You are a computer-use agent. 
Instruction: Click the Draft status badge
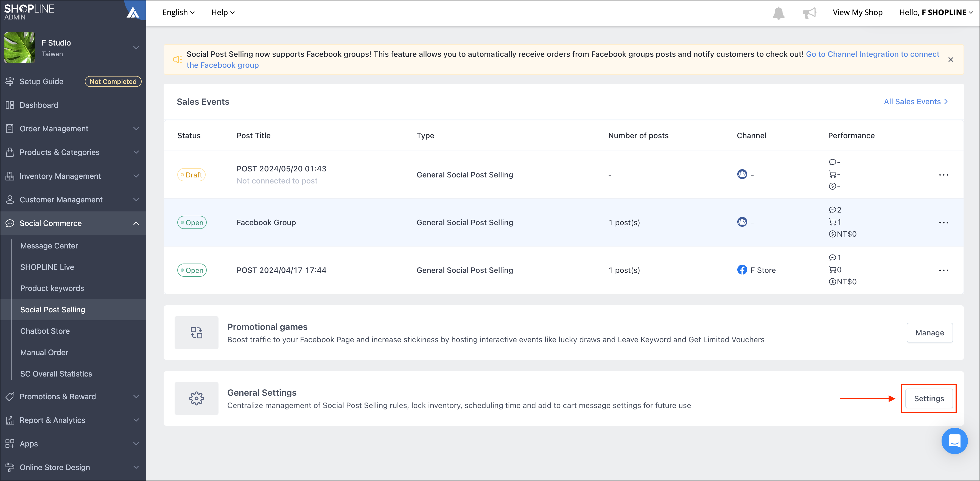click(191, 175)
